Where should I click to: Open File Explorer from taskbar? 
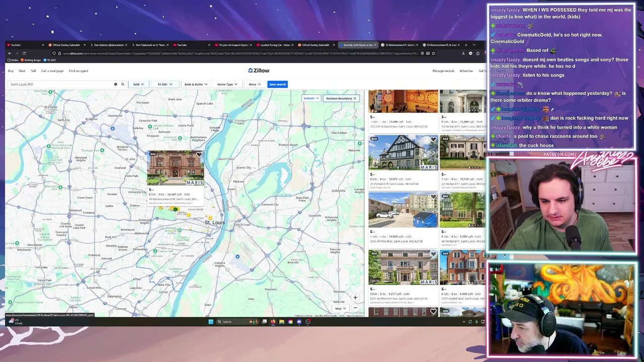pos(282,322)
